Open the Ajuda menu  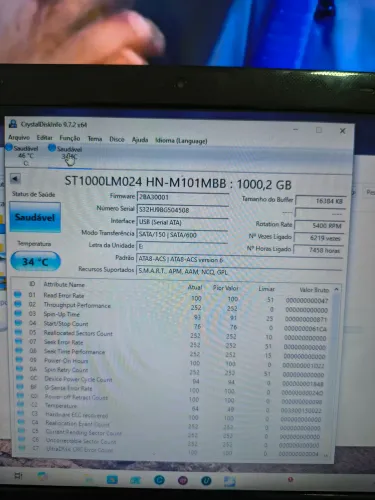[140, 140]
